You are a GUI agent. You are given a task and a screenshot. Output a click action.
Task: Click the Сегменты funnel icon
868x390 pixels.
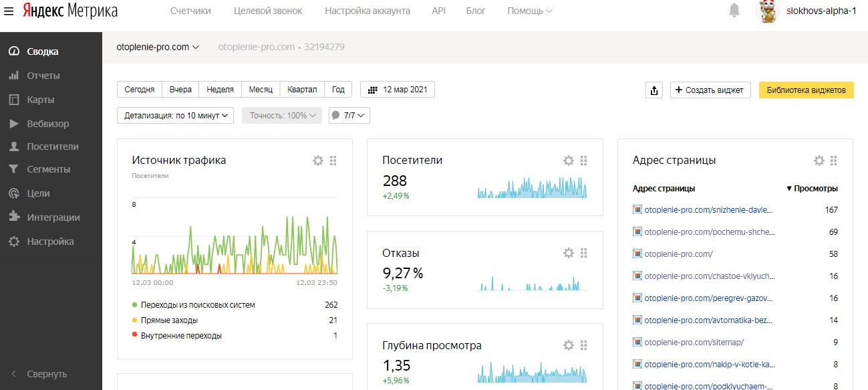(13, 169)
